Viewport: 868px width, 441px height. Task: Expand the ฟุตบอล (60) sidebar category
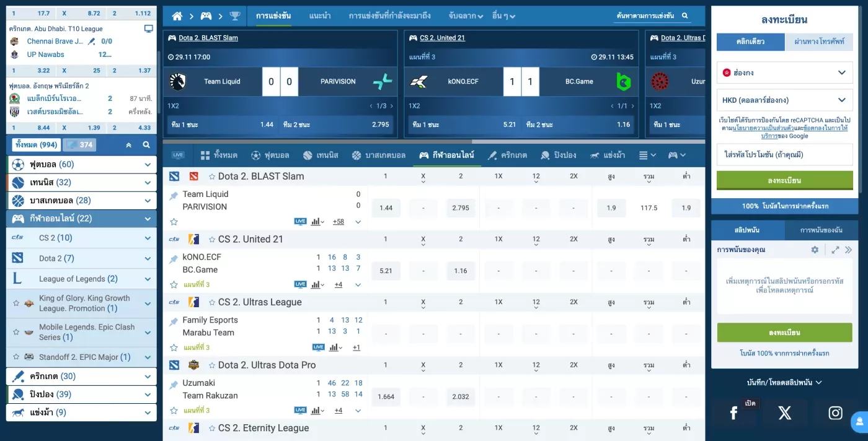(148, 165)
